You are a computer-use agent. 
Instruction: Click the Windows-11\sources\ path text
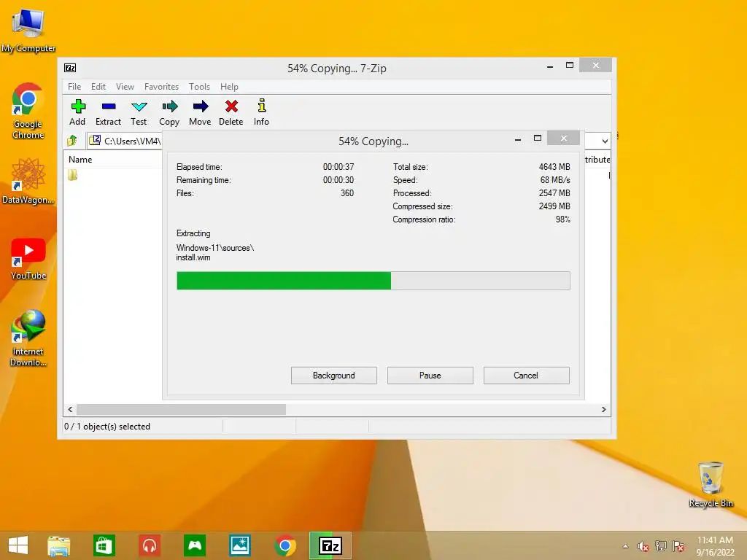coord(215,248)
